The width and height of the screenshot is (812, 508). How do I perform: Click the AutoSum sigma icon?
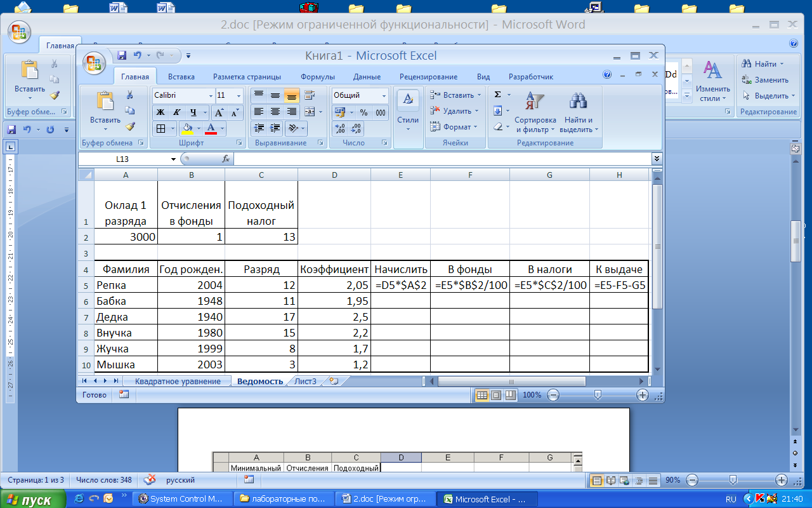498,95
